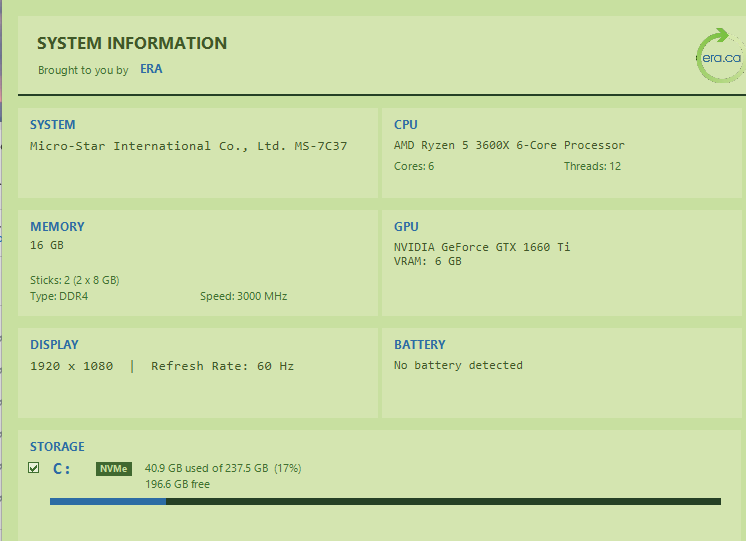This screenshot has height=541, width=746.
Task: Click the 'AMD Ryzen 5 3600X 6-Core Processor' text
Action: coord(509,145)
